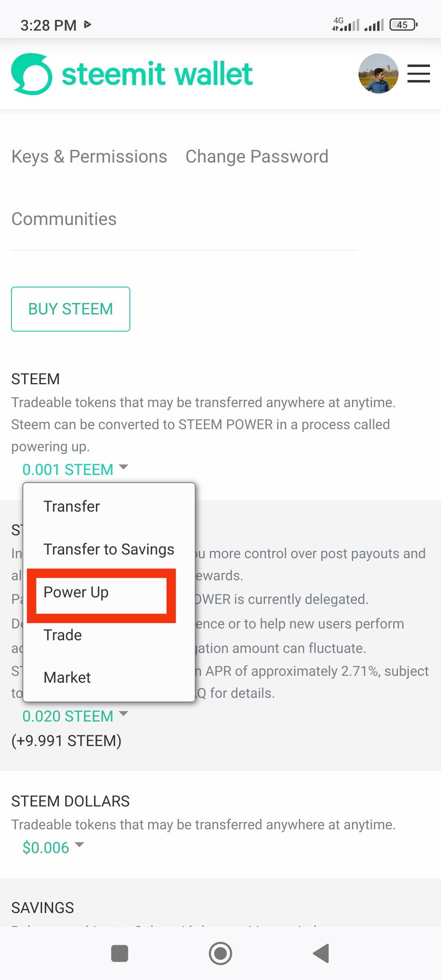This screenshot has height=980, width=441.
Task: Expand the 0.020 STEEM dropdown
Action: click(x=75, y=716)
